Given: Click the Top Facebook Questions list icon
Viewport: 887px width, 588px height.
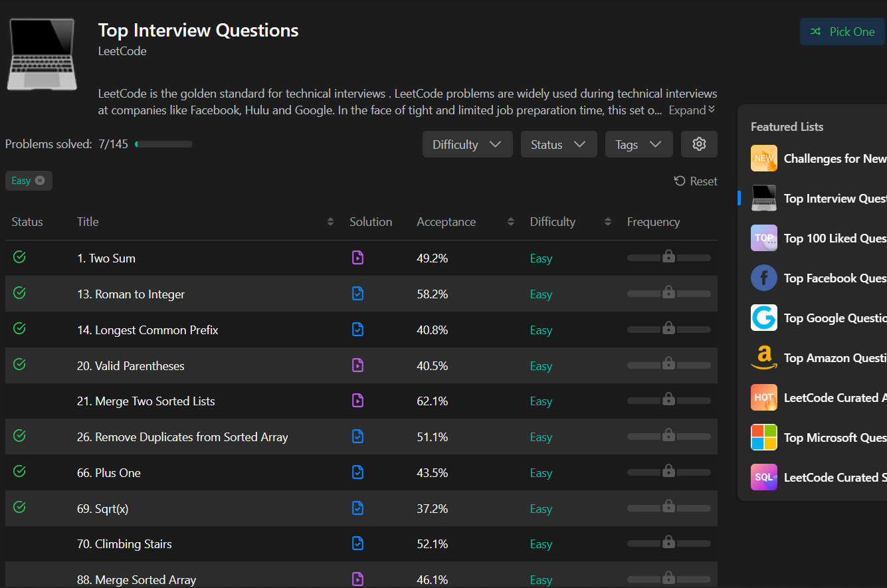Looking at the screenshot, I should (x=763, y=278).
